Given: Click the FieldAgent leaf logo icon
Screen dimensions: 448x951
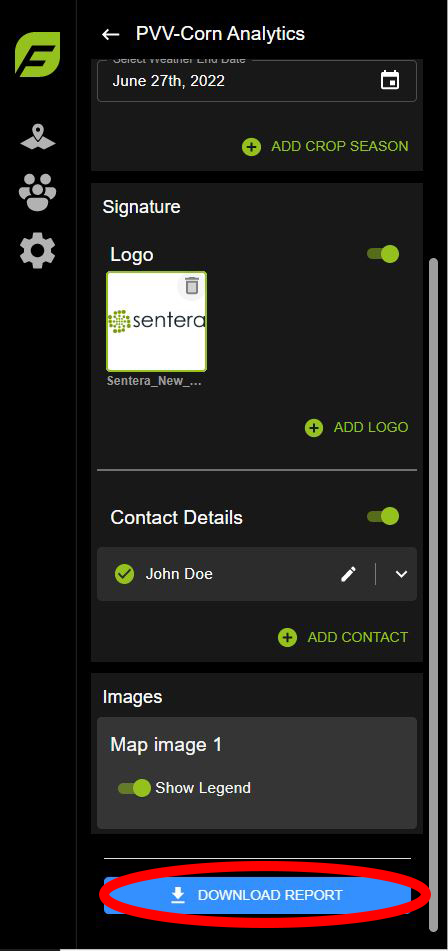Looking at the screenshot, I should (x=38, y=55).
